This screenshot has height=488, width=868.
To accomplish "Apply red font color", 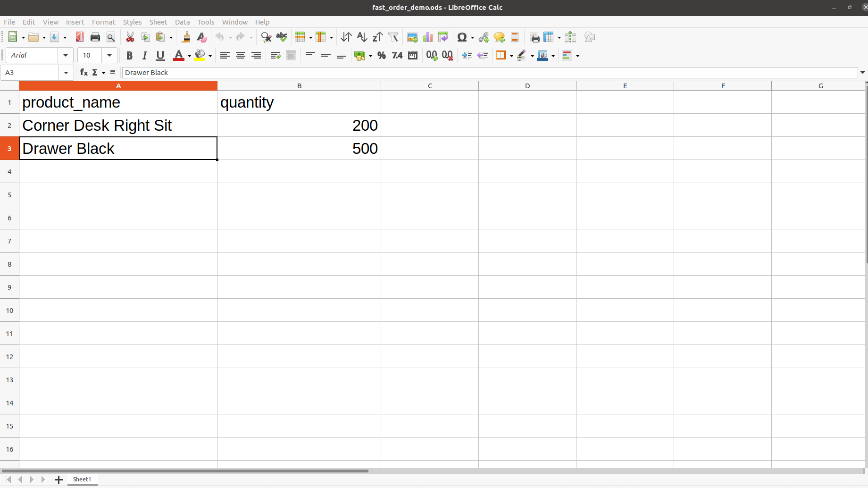I will (x=179, y=56).
